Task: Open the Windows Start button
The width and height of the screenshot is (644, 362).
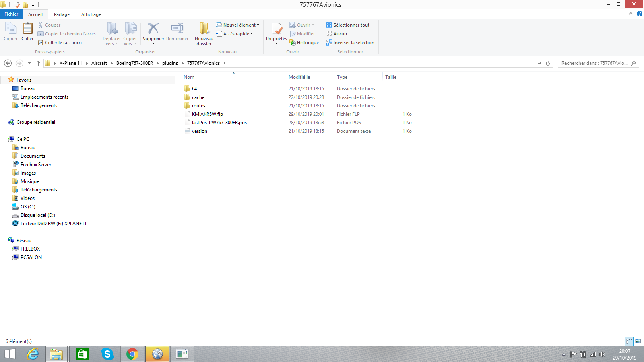Action: pos(10,354)
